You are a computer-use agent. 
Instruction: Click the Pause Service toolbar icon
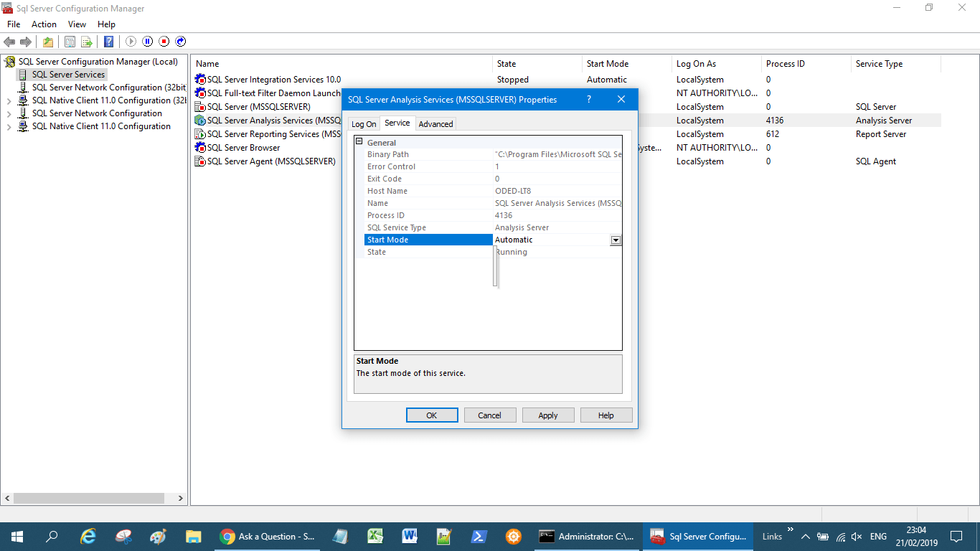click(x=148, y=42)
